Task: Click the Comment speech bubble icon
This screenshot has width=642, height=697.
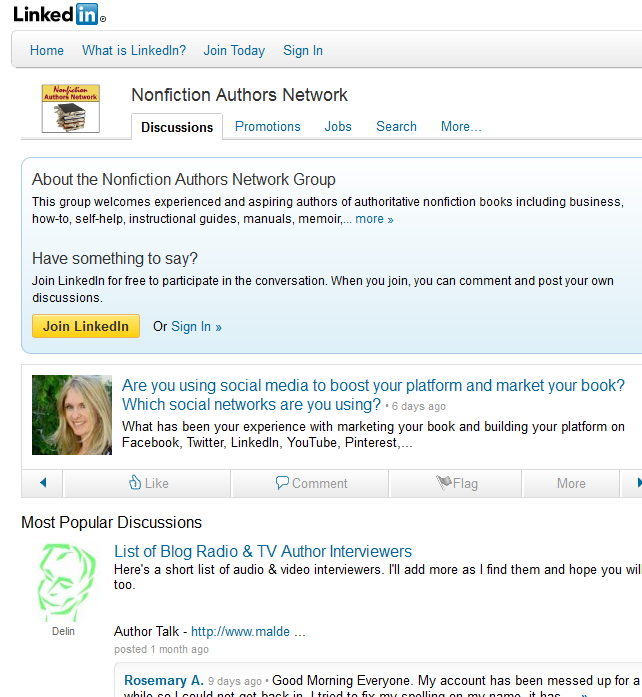Action: coord(282,482)
